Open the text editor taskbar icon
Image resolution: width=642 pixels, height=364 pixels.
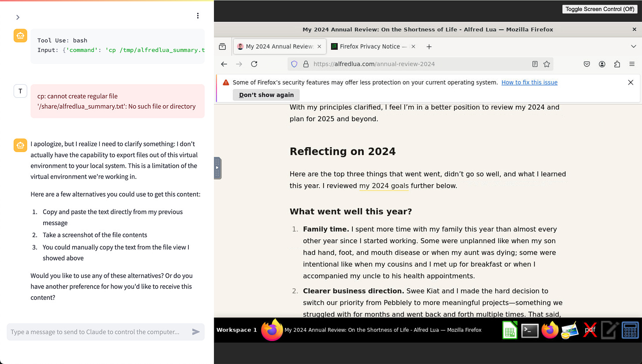(610, 330)
